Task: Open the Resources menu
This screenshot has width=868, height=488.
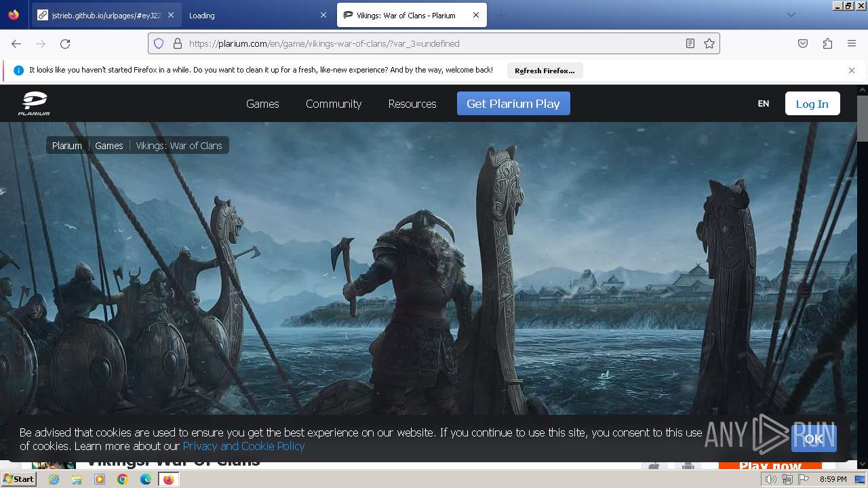Action: 412,104
